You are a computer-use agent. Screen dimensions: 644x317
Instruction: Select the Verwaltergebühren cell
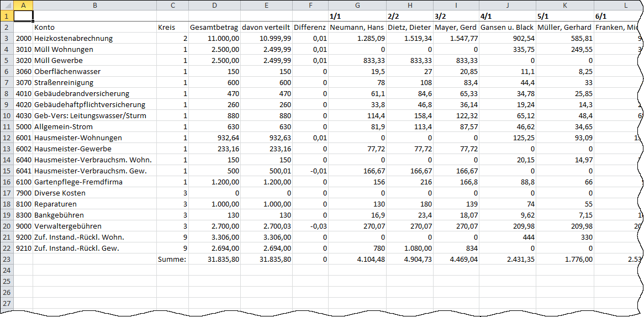95,226
